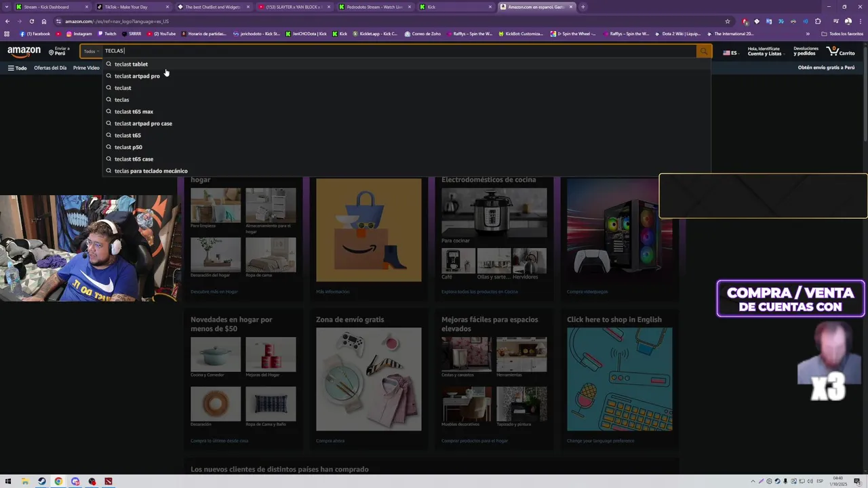Click the Chrome apps grid icon
Image resolution: width=868 pixels, height=488 pixels.
click(x=7, y=33)
